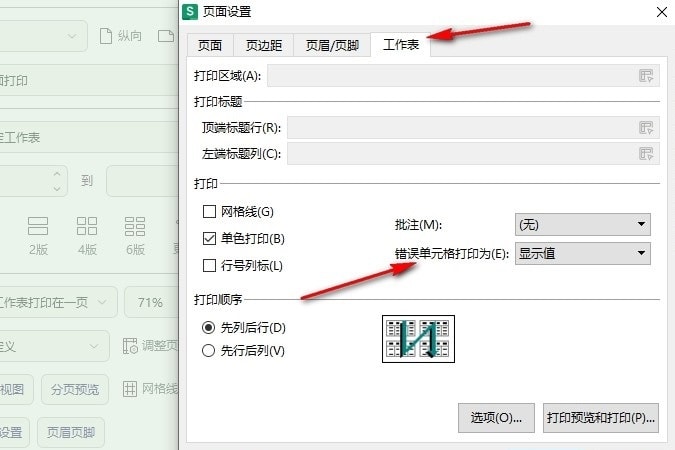Open the 错误单元格打印为(E) dropdown
The height and width of the screenshot is (450, 675).
[x=582, y=253]
